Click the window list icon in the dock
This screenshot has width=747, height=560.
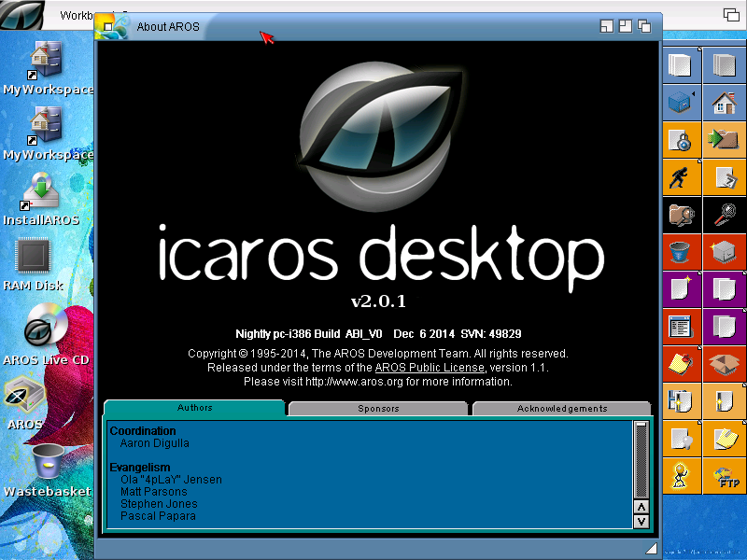coord(682,326)
